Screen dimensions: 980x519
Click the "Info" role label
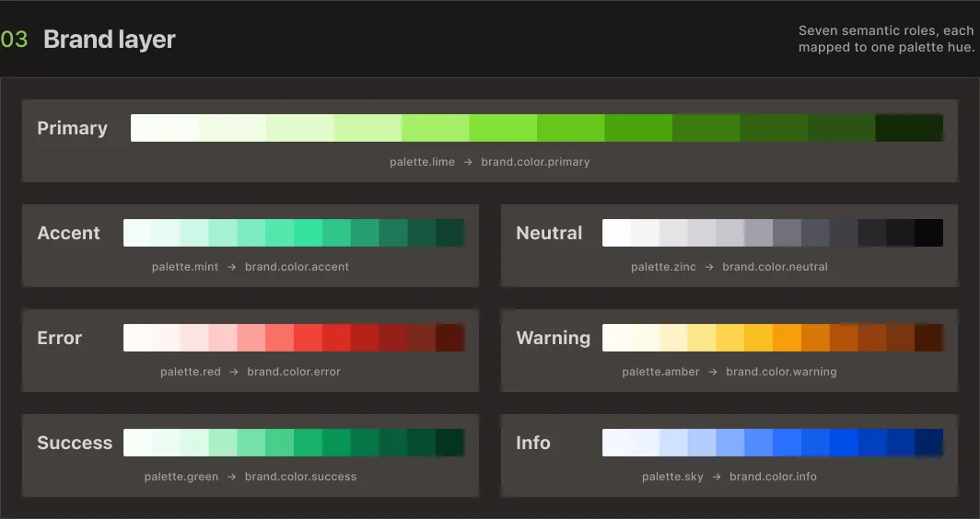(x=533, y=443)
